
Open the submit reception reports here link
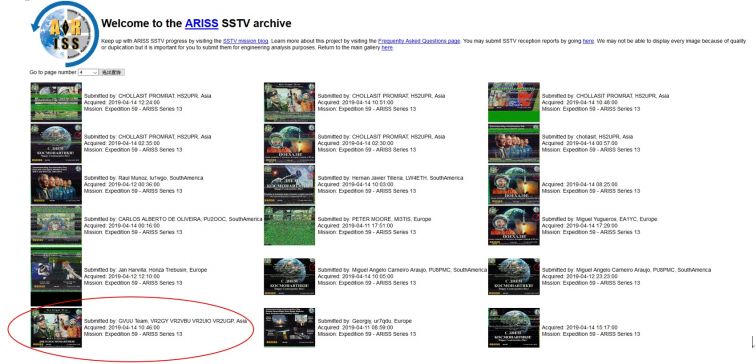point(588,41)
